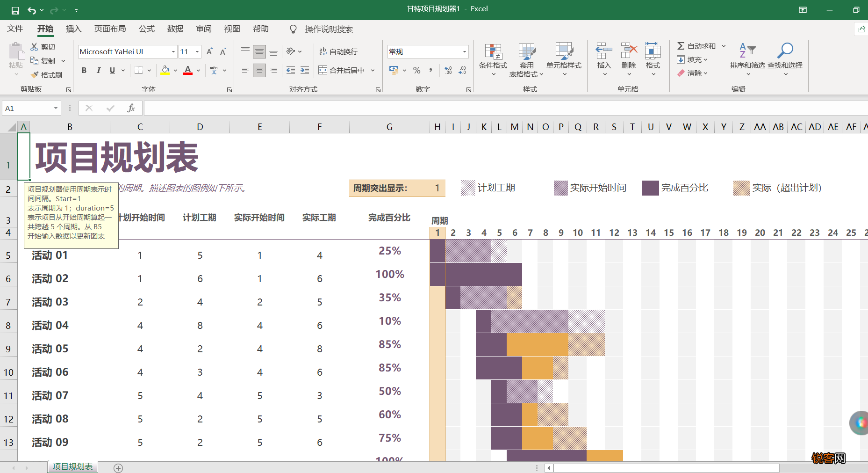
Task: Toggle center horizontal alignment
Action: 259,70
